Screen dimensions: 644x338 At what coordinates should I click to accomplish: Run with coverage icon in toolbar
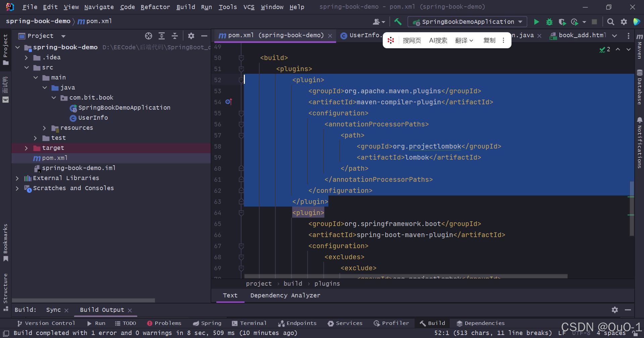click(562, 22)
